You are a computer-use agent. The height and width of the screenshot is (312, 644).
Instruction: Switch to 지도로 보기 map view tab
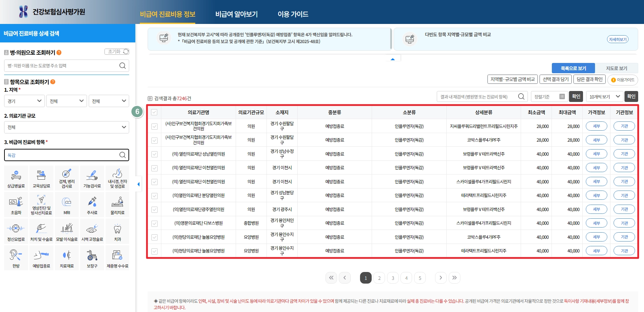617,68
